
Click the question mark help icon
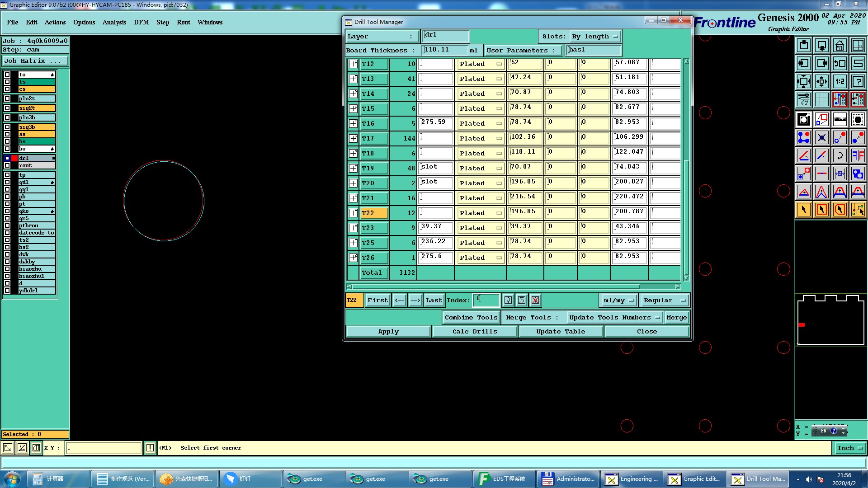(x=858, y=81)
